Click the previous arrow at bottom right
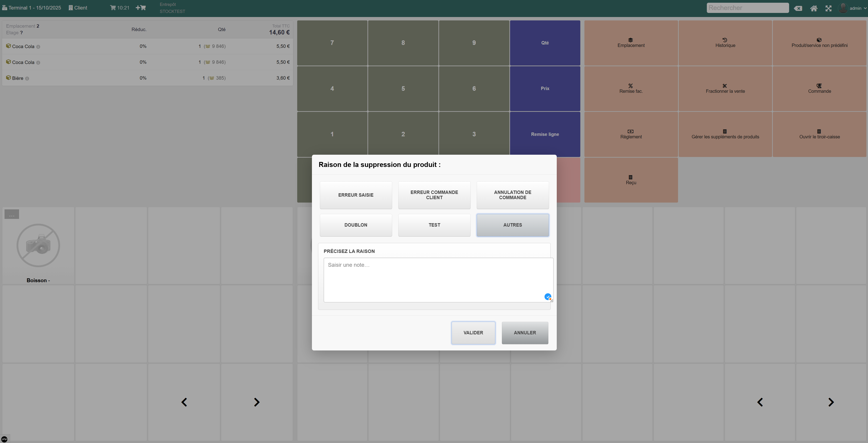This screenshot has height=443, width=868. click(x=760, y=402)
